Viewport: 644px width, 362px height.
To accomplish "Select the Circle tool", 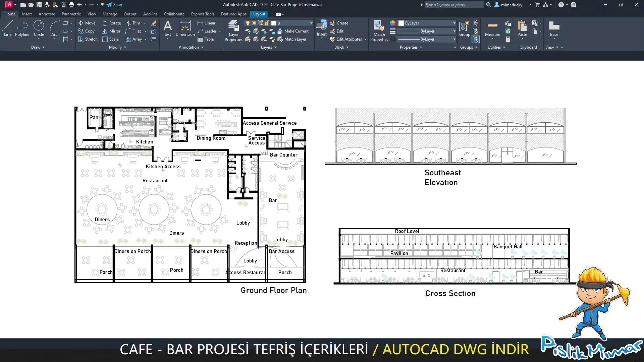I will click(39, 28).
